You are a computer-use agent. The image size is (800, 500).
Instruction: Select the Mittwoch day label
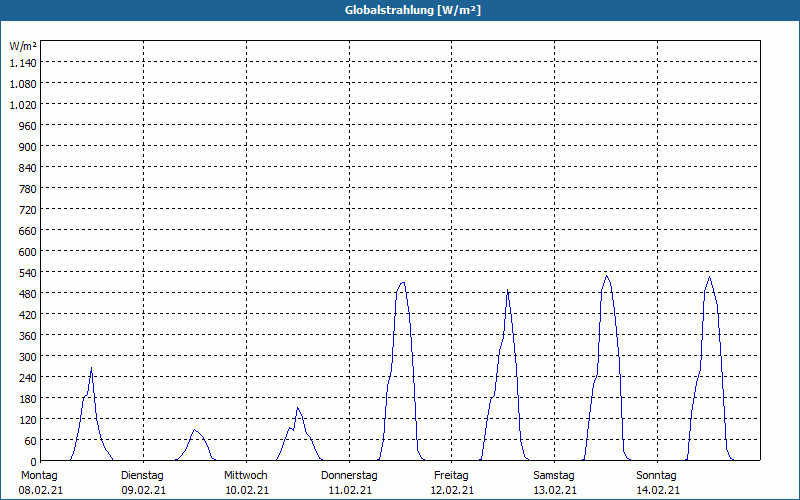point(246,476)
